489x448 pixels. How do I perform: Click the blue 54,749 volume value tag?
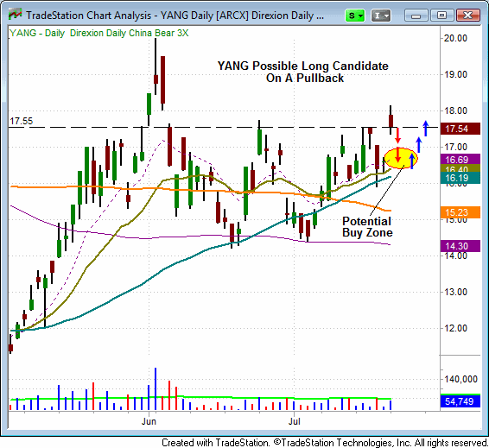coord(460,401)
